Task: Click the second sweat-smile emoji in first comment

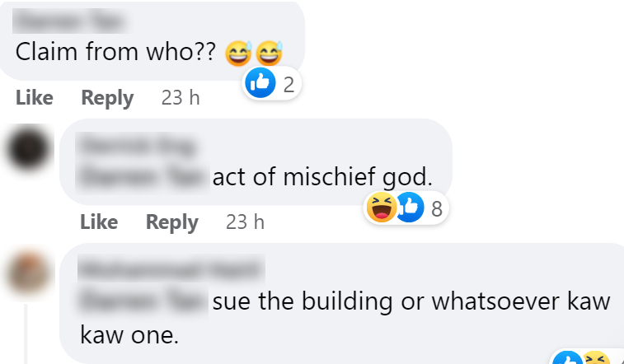Action: coord(269,54)
